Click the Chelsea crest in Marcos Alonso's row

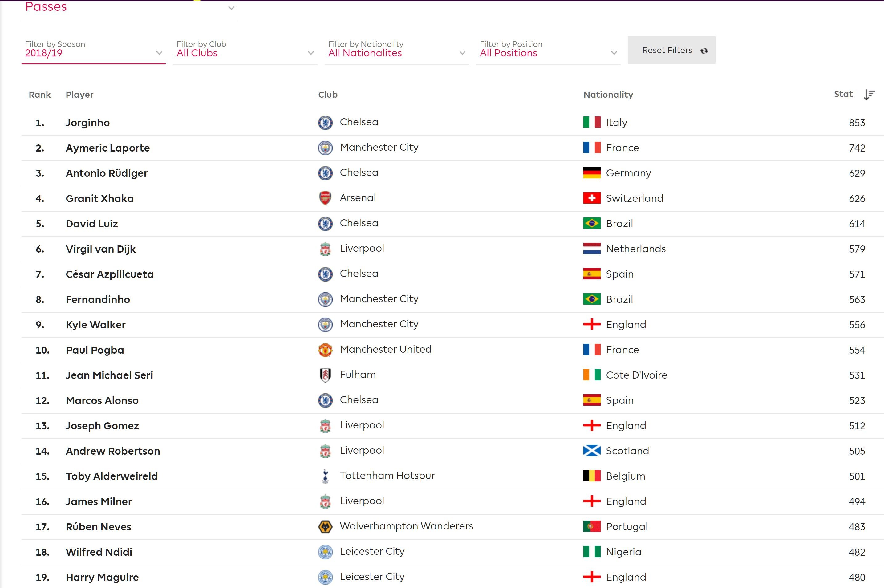(x=325, y=400)
